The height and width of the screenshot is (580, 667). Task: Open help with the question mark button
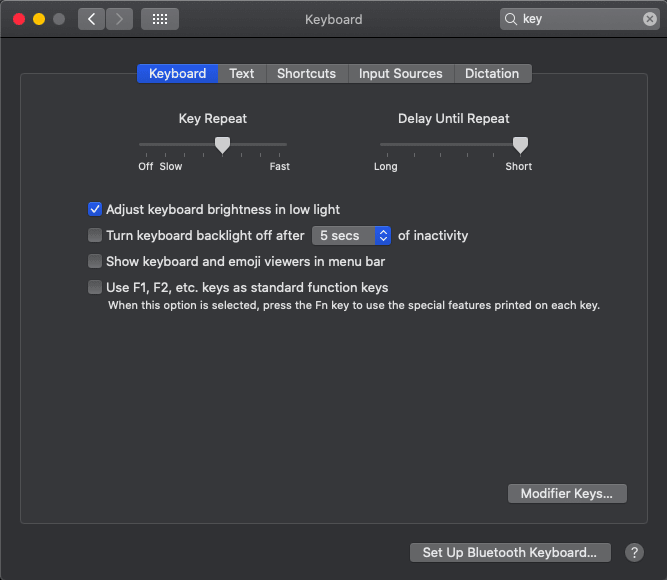pos(634,552)
